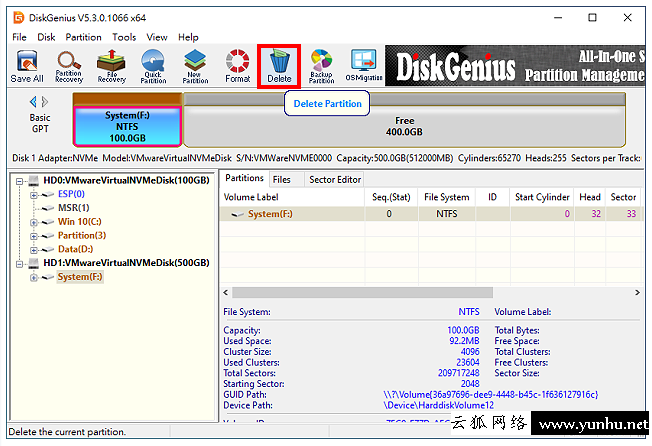Click the GUID Path volume value
Viewport: 652px width, 446px height.
coord(491,394)
